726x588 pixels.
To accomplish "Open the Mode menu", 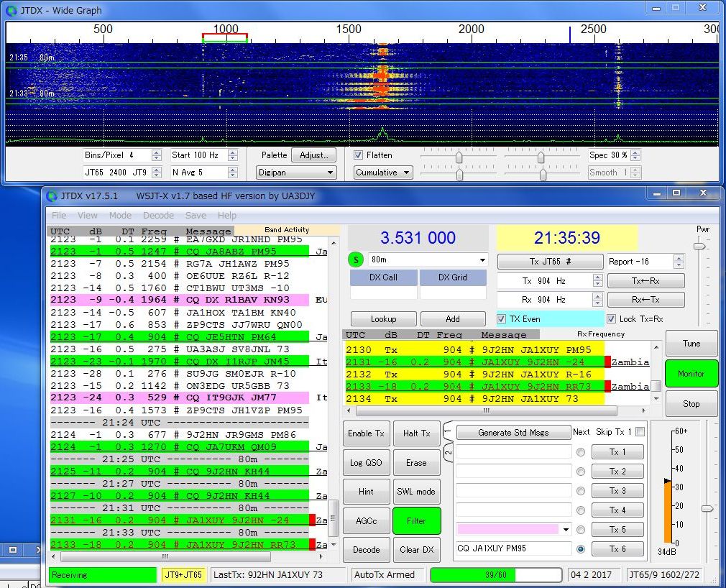I will (120, 215).
